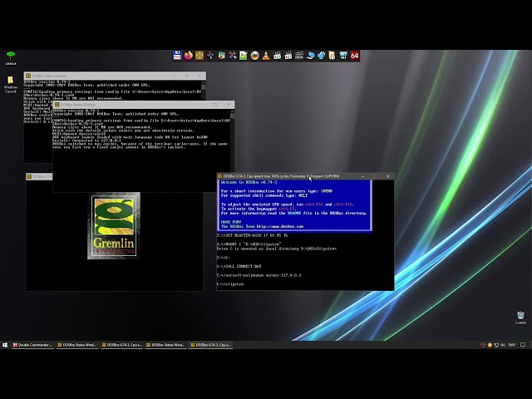Close the DOSBox SLIPSTRM window
532x399 pixels.
coord(388,176)
